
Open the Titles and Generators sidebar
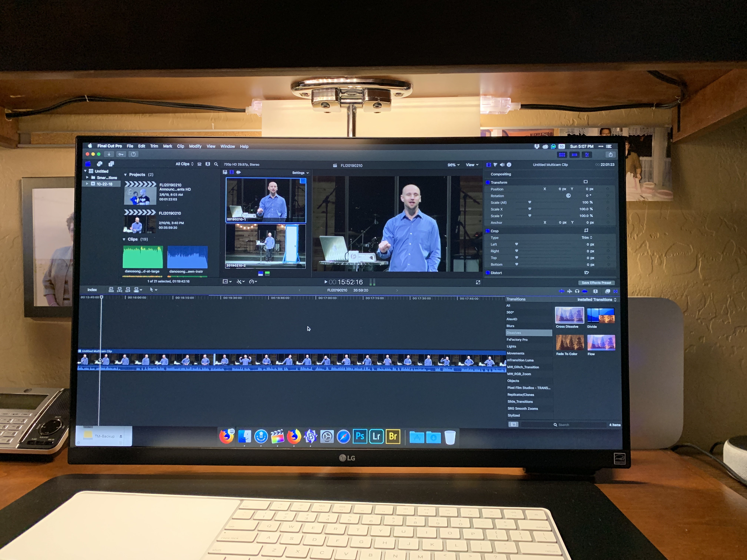pyautogui.click(x=111, y=164)
